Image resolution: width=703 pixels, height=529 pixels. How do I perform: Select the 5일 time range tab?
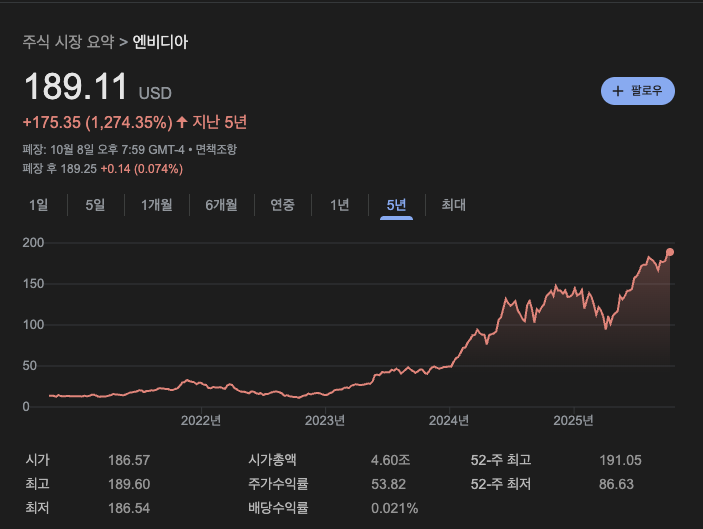click(x=95, y=205)
